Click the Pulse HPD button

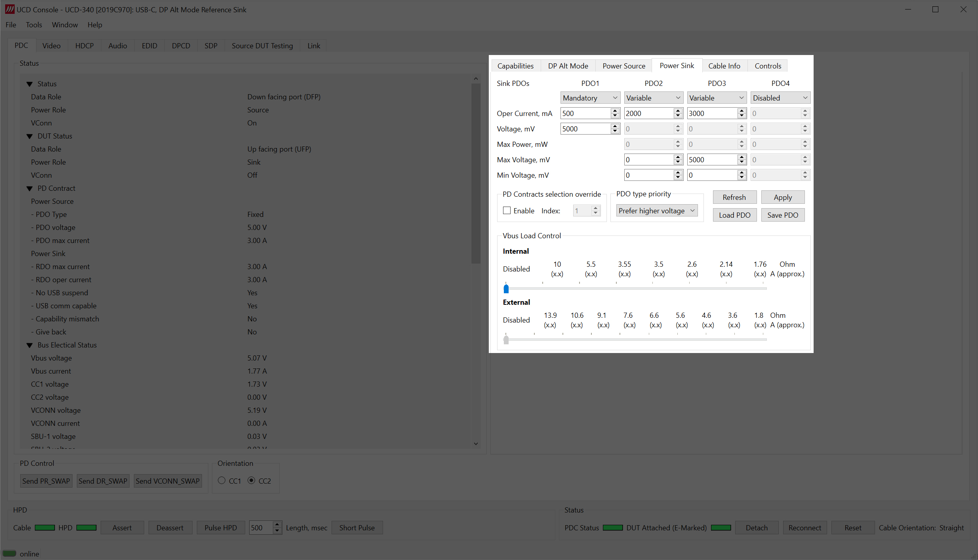(x=221, y=528)
